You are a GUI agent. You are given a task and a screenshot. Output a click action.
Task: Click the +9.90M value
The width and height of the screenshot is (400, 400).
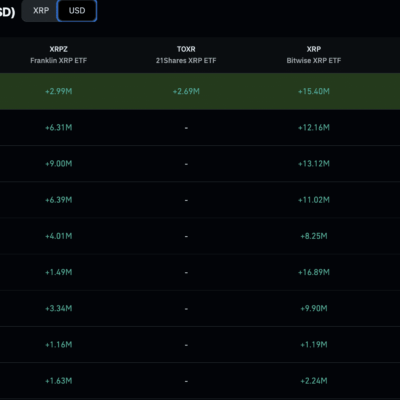(314, 309)
